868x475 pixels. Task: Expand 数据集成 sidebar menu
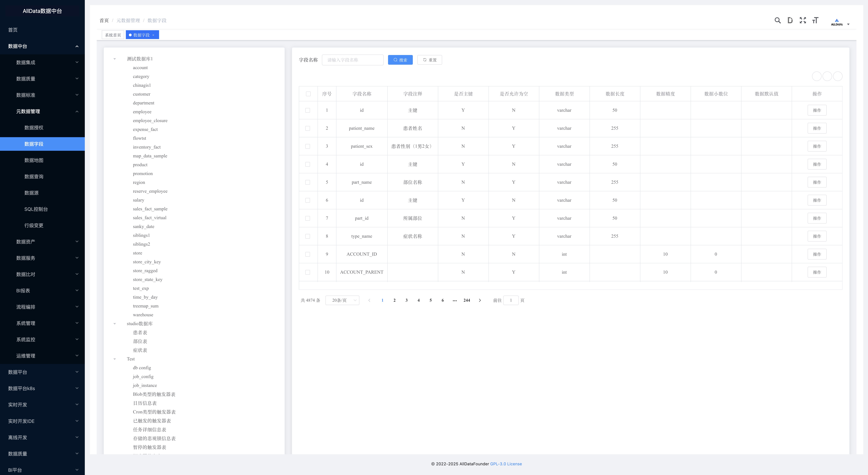(x=42, y=62)
